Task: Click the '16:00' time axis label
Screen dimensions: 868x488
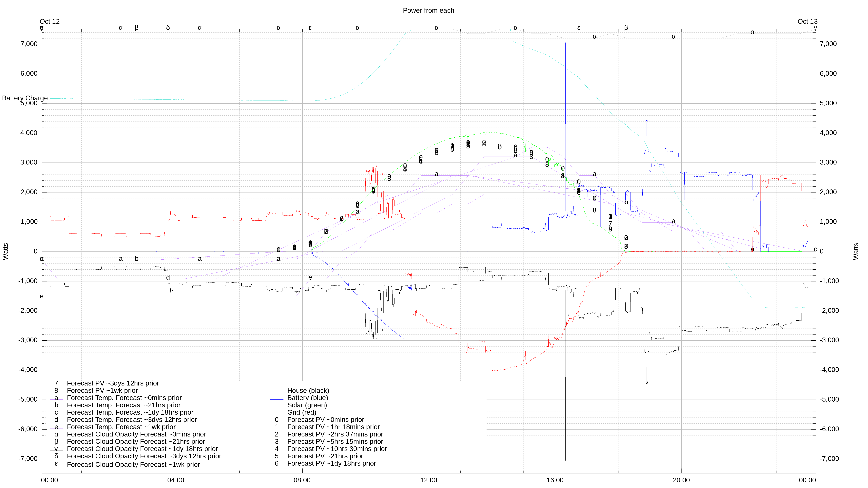Action: tap(555, 480)
